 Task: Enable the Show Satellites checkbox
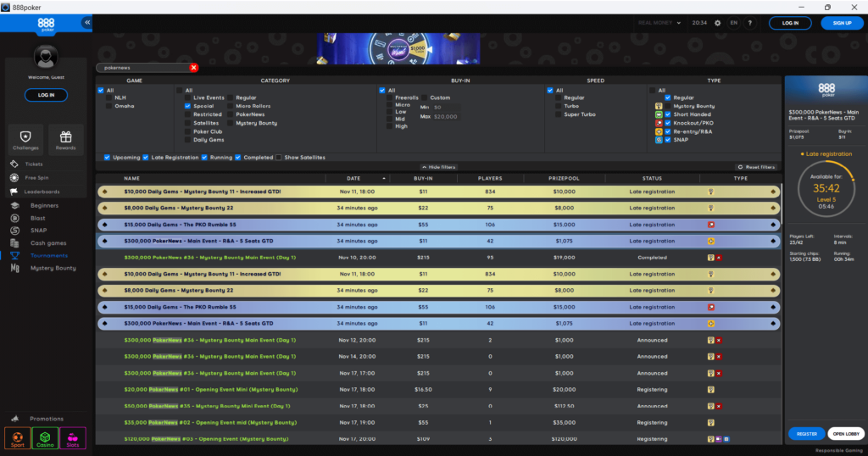click(x=278, y=158)
